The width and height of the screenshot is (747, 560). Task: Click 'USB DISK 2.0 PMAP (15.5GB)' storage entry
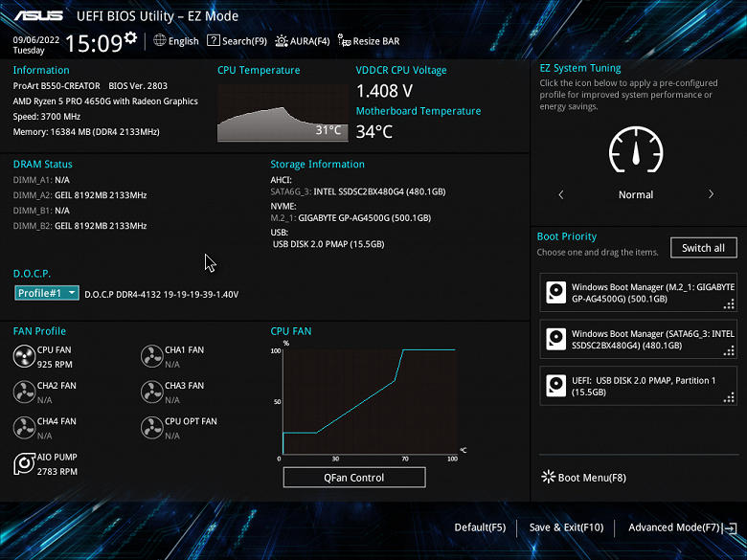tap(328, 244)
